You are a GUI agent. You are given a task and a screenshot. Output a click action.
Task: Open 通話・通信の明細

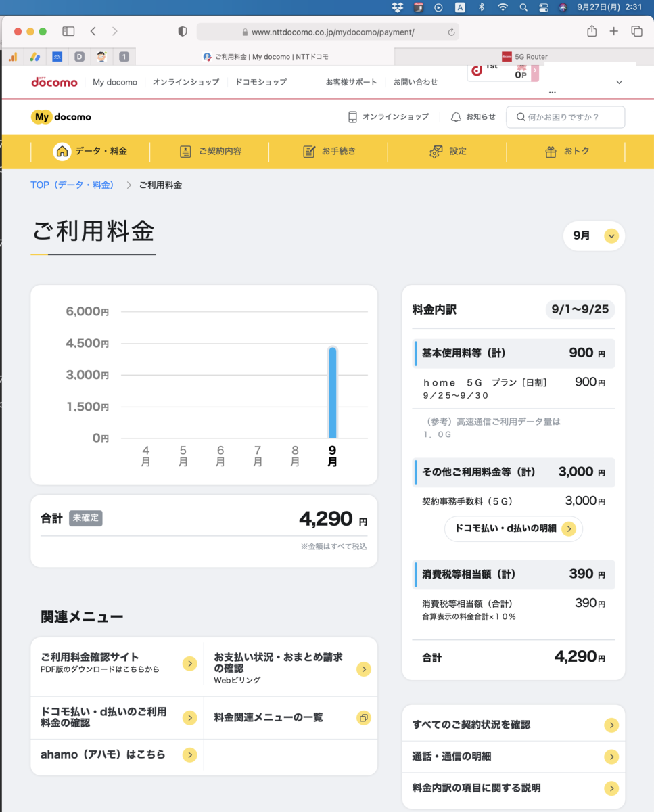pyautogui.click(x=513, y=757)
